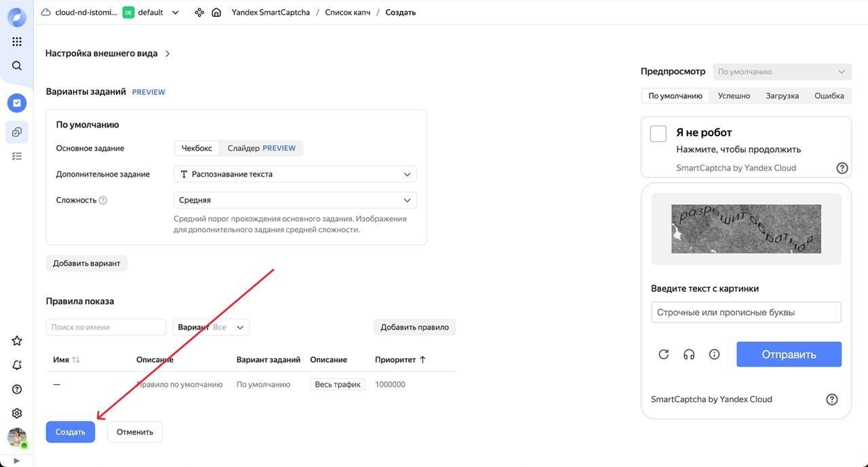Select Слайдер as main task

point(262,148)
